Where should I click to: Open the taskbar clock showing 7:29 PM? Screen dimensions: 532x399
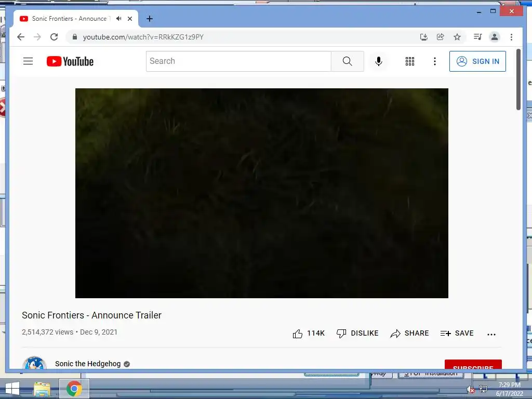click(509, 389)
